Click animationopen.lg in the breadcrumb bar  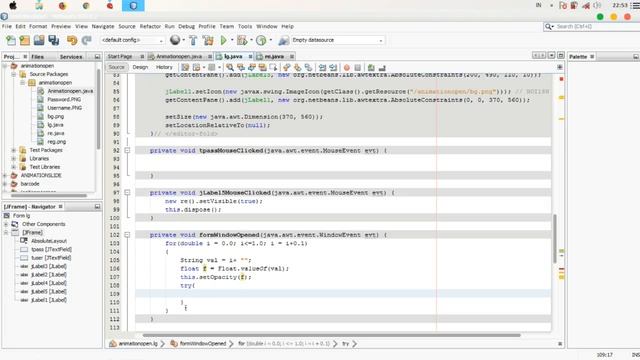pos(138,344)
